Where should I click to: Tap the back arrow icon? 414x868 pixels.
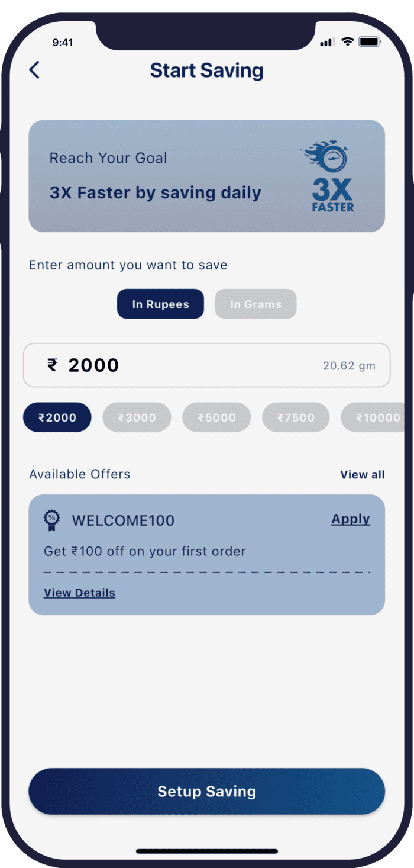(x=34, y=70)
